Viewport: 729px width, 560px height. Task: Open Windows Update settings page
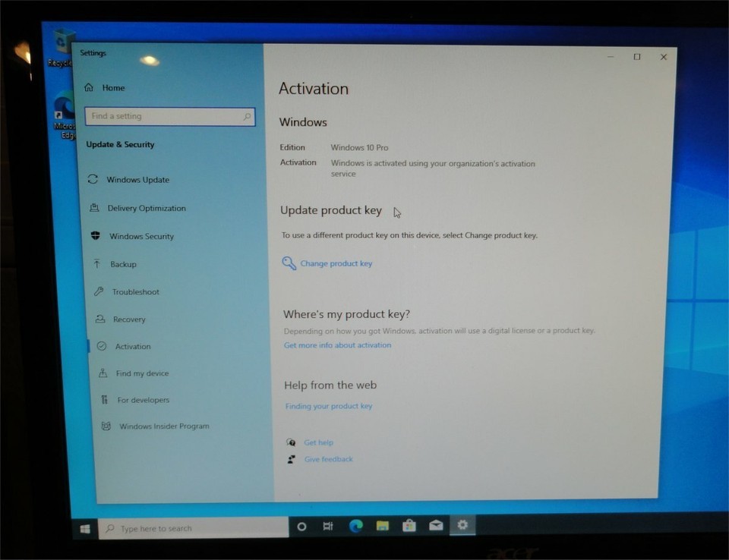click(x=137, y=180)
